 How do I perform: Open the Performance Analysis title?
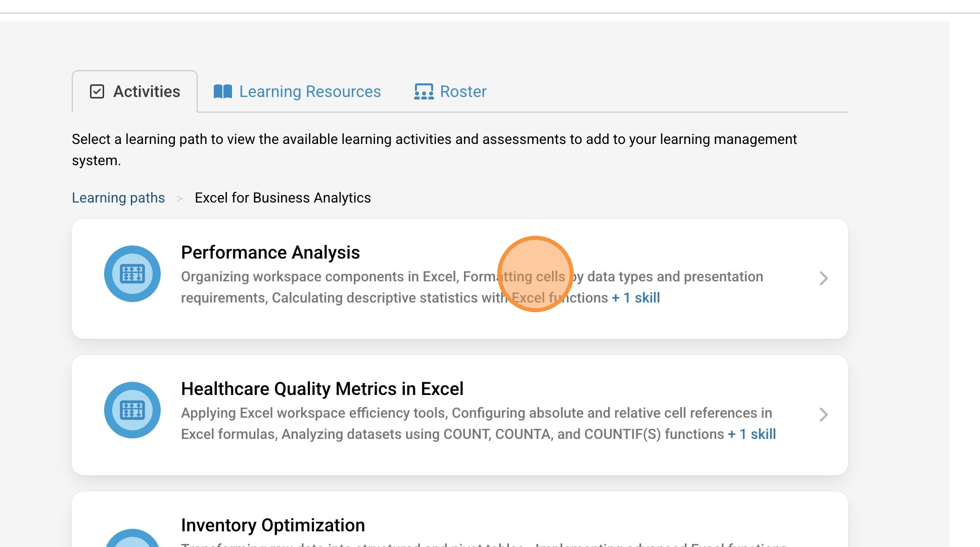pyautogui.click(x=270, y=253)
